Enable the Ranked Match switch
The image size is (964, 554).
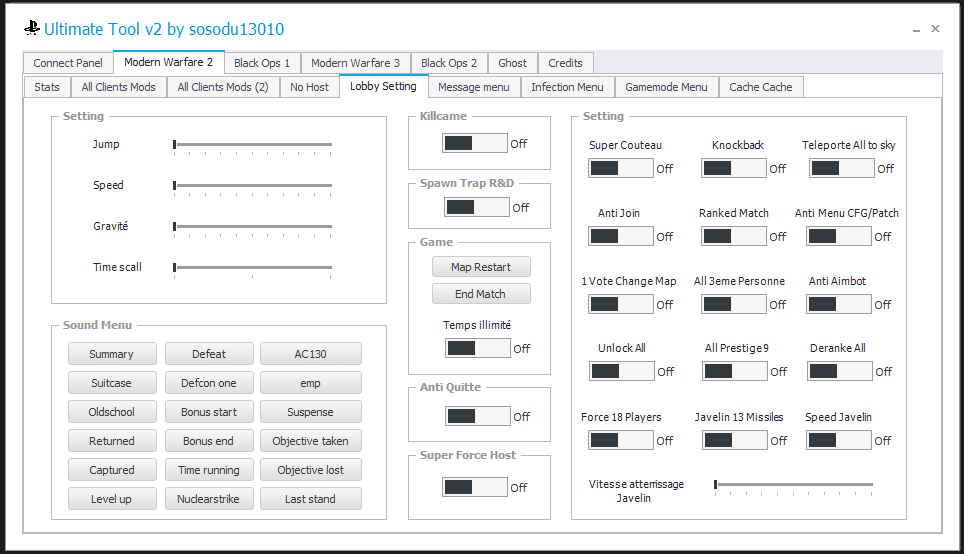[734, 236]
